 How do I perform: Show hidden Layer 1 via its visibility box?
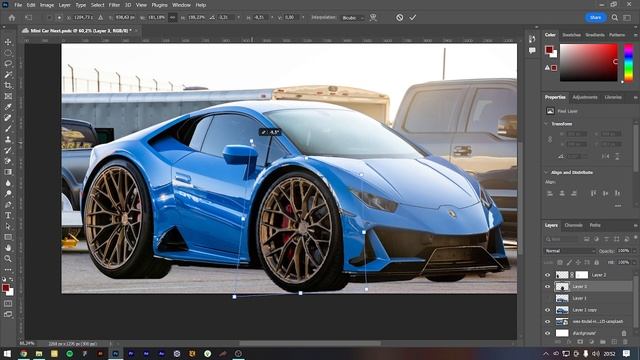point(548,298)
